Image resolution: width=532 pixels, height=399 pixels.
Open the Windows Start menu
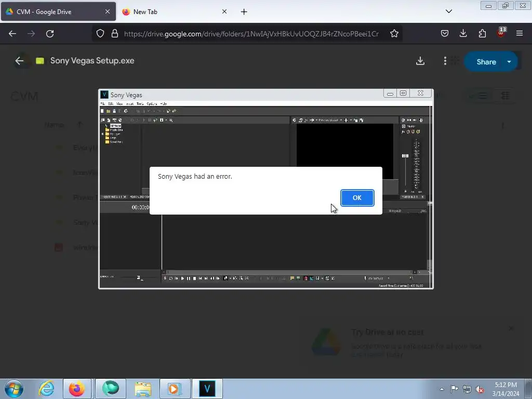pyautogui.click(x=14, y=389)
